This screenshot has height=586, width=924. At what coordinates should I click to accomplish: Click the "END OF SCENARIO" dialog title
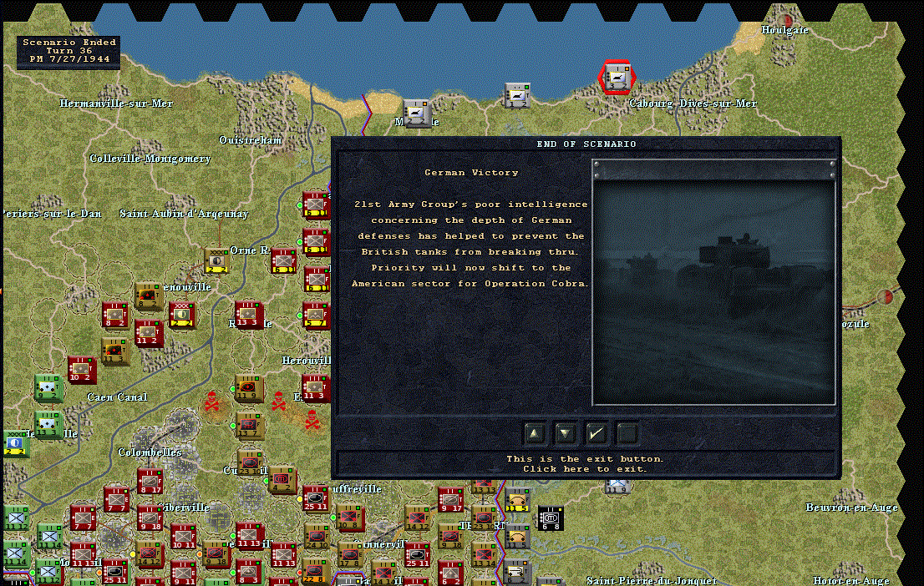click(x=586, y=144)
